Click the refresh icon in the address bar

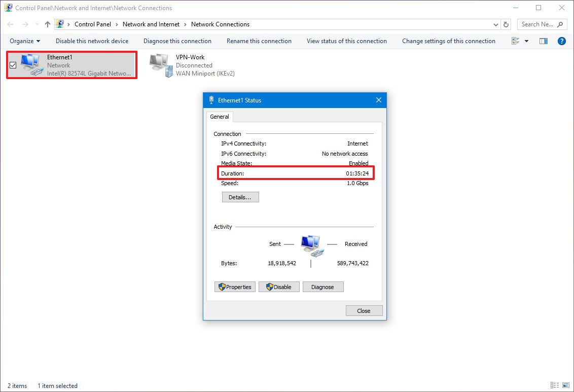[x=506, y=24]
